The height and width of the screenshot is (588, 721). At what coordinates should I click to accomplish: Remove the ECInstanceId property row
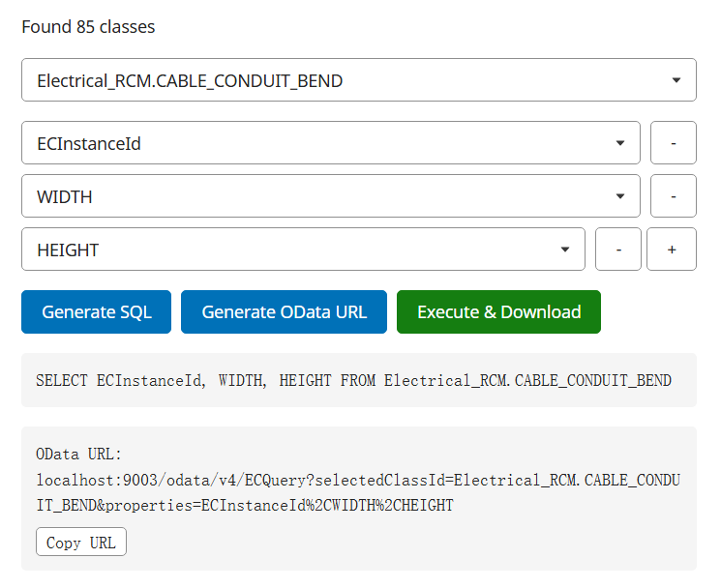pos(674,143)
